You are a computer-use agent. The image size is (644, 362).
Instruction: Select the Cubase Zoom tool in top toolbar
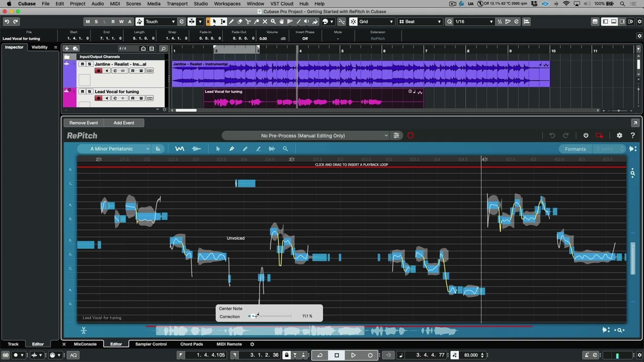click(273, 22)
